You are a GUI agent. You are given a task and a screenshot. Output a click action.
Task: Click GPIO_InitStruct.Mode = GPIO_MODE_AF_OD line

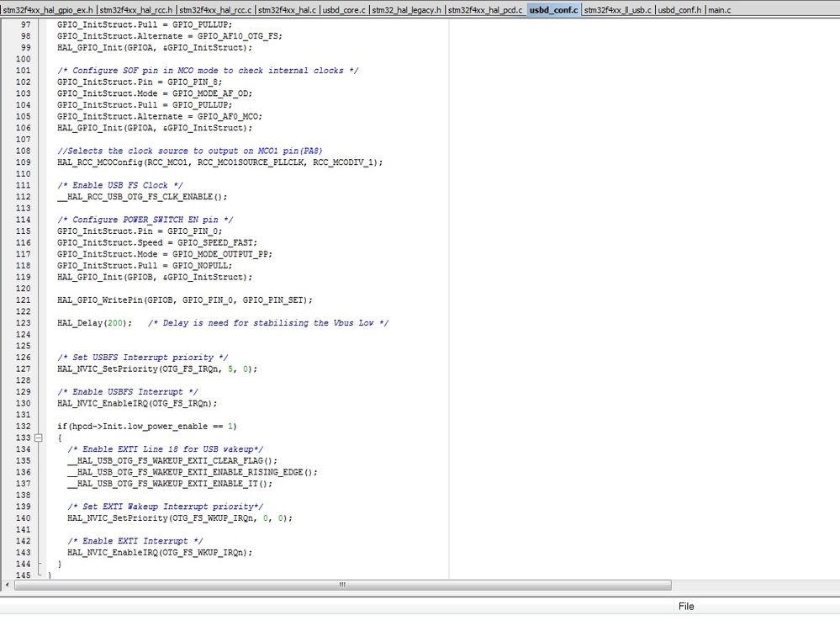[154, 93]
